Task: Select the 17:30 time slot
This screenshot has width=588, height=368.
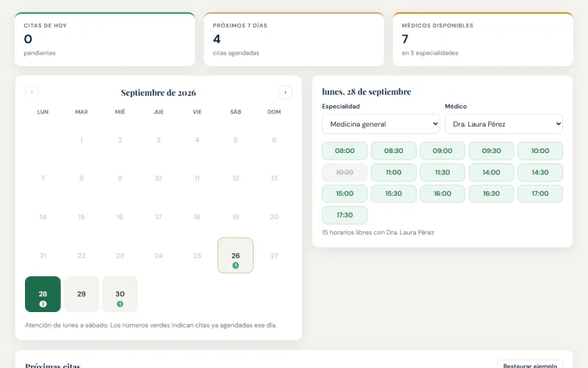Action: point(345,215)
